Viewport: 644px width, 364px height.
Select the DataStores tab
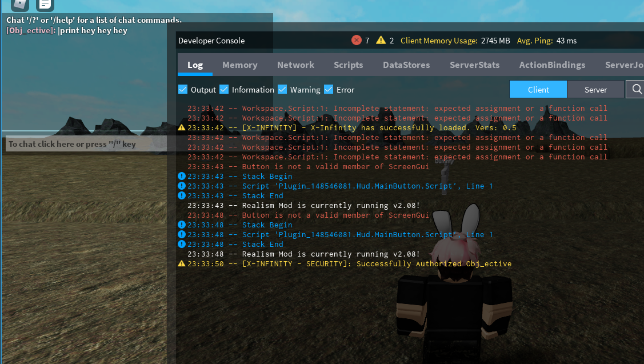click(x=406, y=65)
